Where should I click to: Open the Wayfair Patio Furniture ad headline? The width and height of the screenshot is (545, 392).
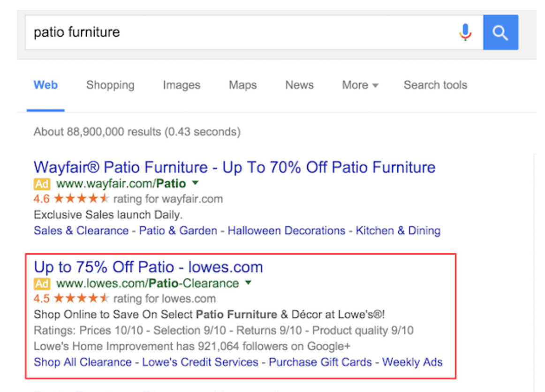pyautogui.click(x=235, y=167)
